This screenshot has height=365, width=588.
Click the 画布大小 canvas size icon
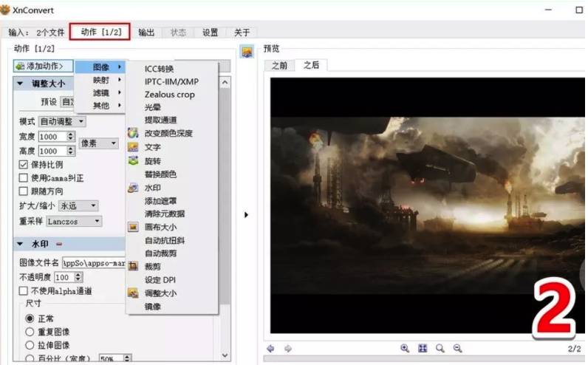pos(133,227)
